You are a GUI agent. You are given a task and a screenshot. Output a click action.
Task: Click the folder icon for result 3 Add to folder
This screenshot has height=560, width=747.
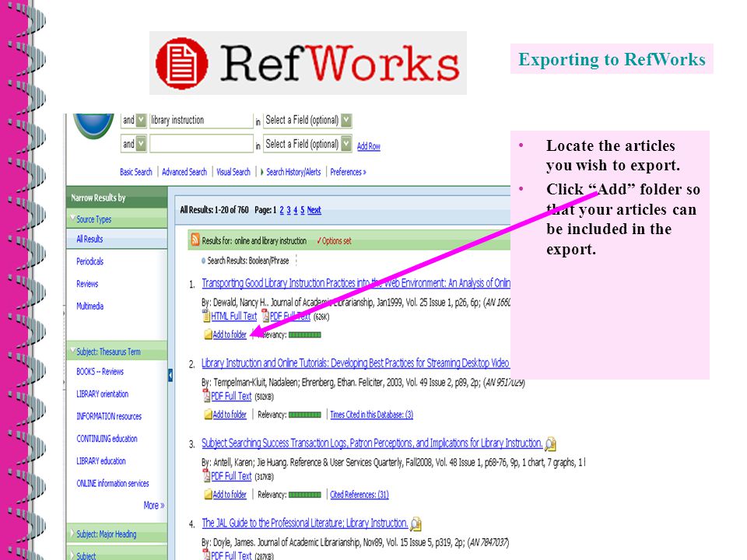coord(208,495)
